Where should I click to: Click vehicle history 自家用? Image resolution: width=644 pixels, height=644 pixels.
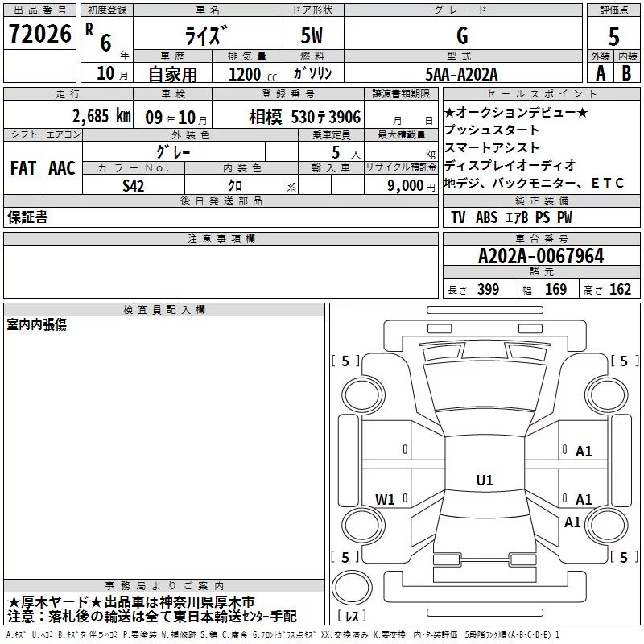click(x=172, y=74)
